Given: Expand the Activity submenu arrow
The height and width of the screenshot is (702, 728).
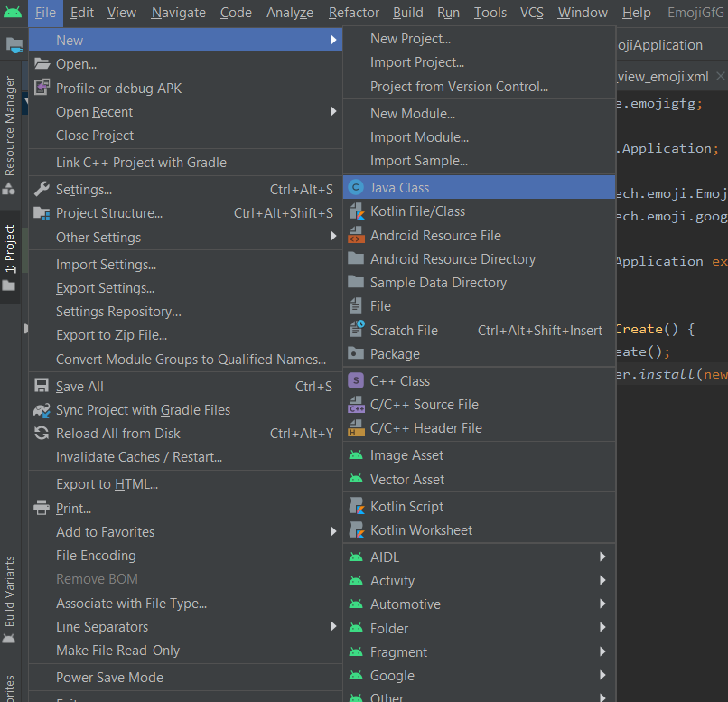Looking at the screenshot, I should tap(602, 580).
